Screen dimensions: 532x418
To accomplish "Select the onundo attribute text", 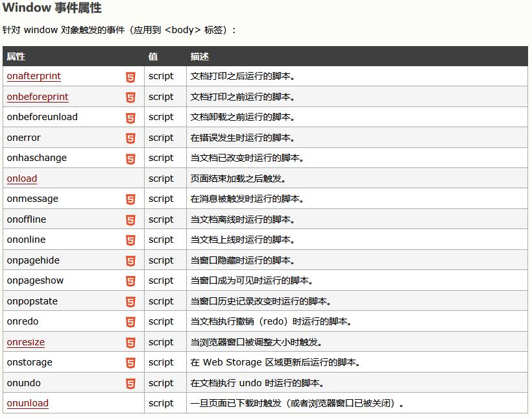I will pyautogui.click(x=24, y=383).
